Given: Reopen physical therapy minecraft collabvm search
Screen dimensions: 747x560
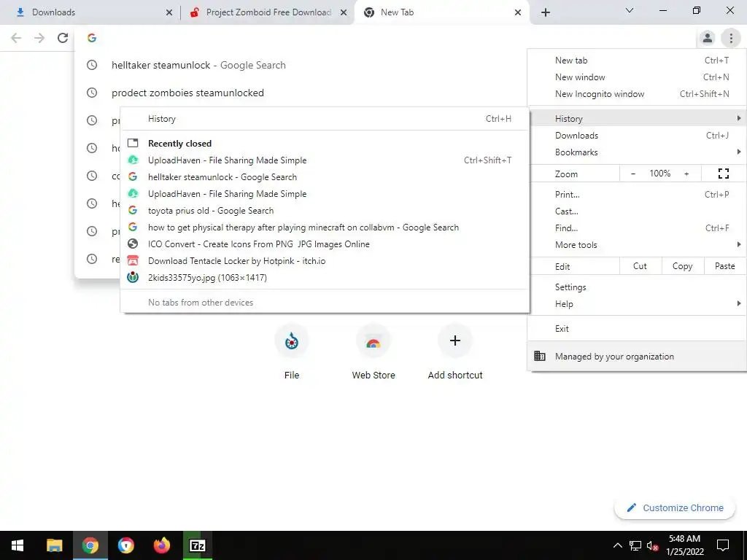Looking at the screenshot, I should tap(325, 227).
